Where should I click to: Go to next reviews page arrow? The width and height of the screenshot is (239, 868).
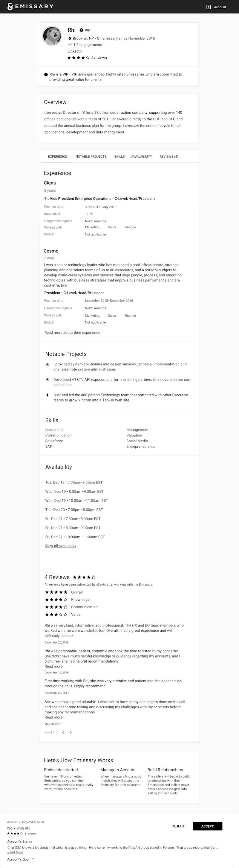(x=71, y=732)
